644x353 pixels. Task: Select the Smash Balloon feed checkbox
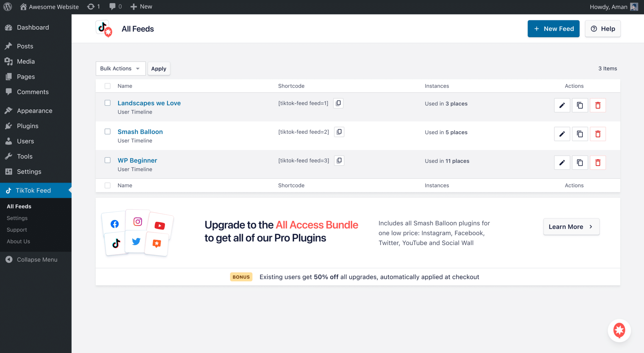pos(108,132)
